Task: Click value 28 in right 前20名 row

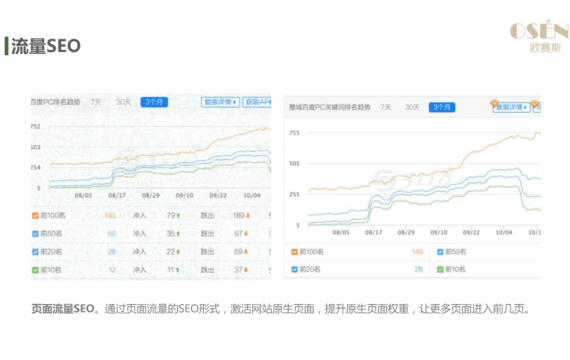Action: (419, 269)
